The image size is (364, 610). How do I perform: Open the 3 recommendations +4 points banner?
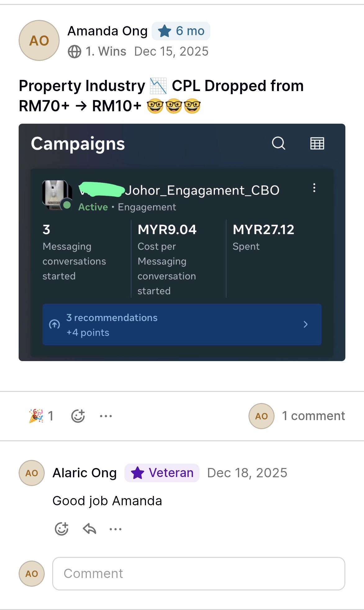coord(182,324)
